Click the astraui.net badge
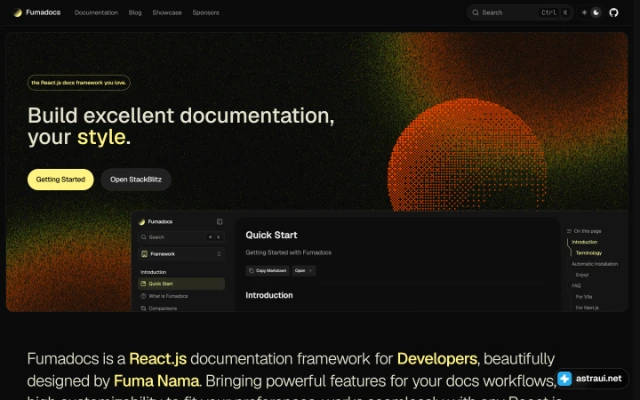640x400 pixels. tap(591, 378)
